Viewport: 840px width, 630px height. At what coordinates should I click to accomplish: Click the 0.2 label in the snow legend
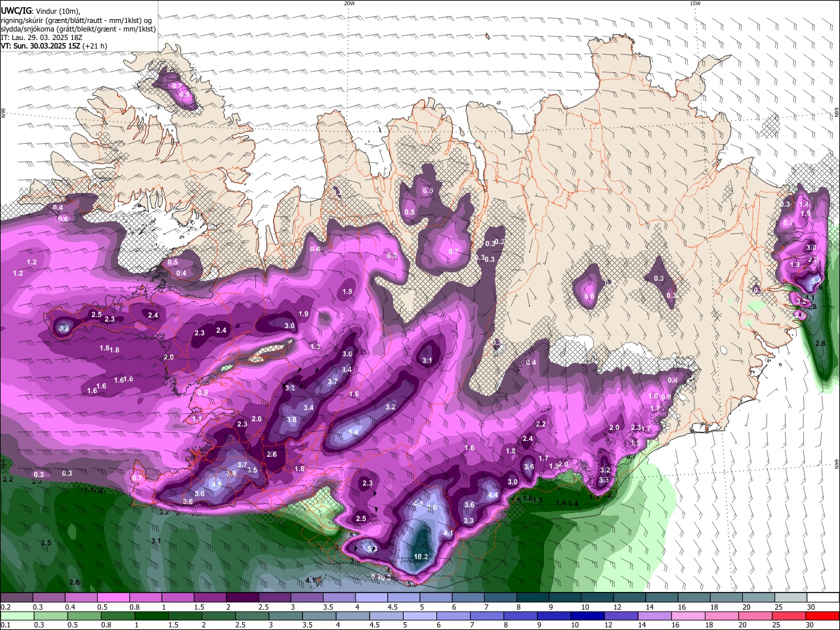(x=5, y=607)
